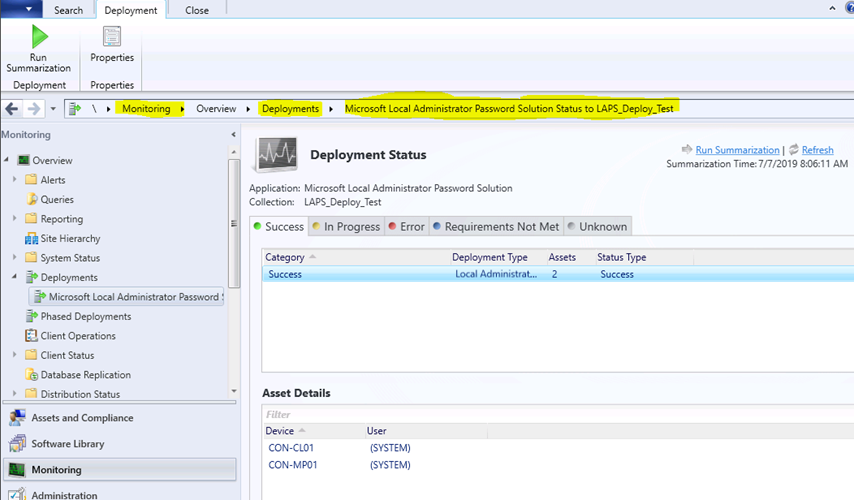Viewport: 854px width, 500px height.
Task: Click the Deployment Status heartbeat icon
Action: (x=277, y=155)
